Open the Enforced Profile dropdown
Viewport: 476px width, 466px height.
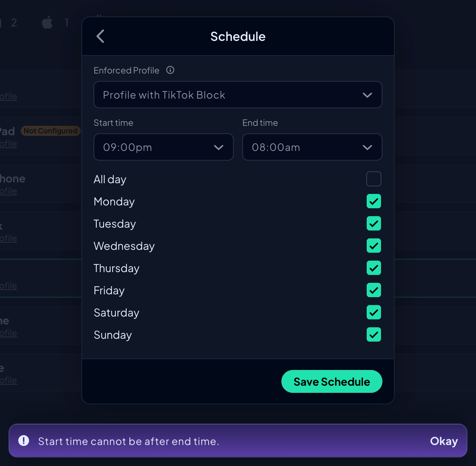click(238, 95)
